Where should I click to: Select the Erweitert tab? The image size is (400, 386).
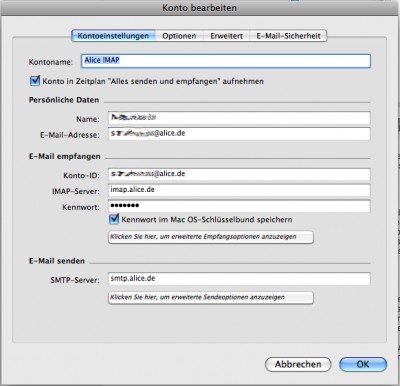coord(227,36)
